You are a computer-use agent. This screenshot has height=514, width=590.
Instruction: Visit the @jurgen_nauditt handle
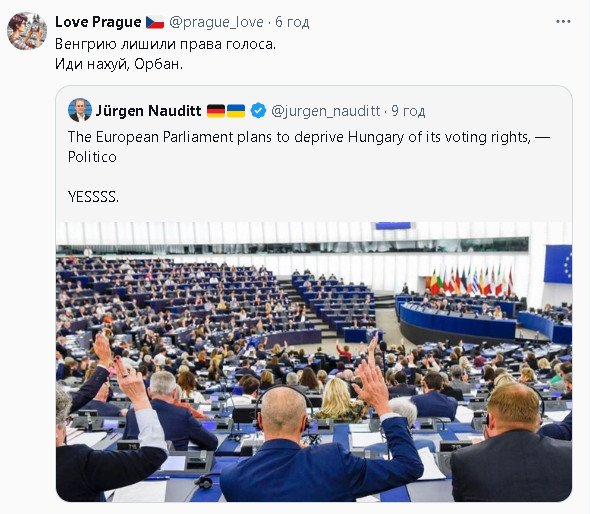pyautogui.click(x=325, y=111)
